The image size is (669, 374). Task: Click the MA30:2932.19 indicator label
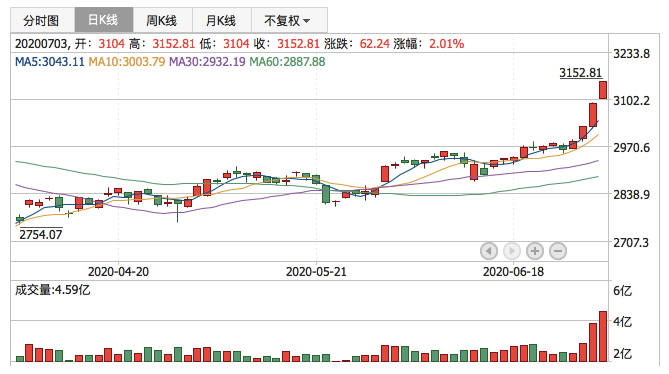[207, 62]
